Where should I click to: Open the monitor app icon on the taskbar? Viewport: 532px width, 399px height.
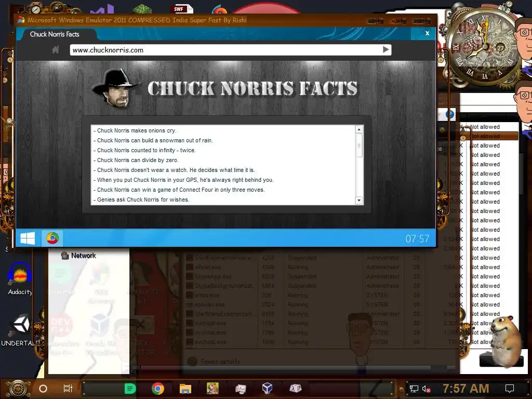tap(240, 389)
